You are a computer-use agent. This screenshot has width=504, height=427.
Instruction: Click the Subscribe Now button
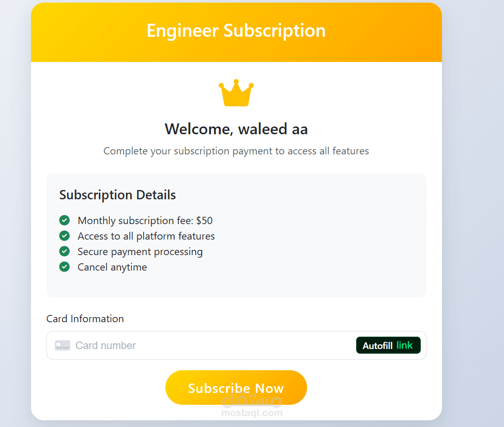[x=236, y=388]
